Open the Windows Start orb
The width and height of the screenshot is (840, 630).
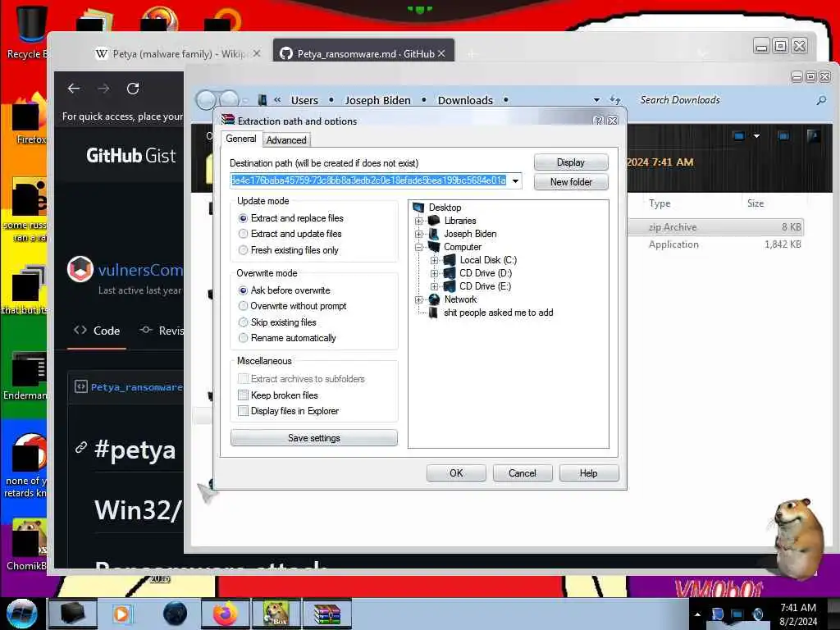coord(22,614)
